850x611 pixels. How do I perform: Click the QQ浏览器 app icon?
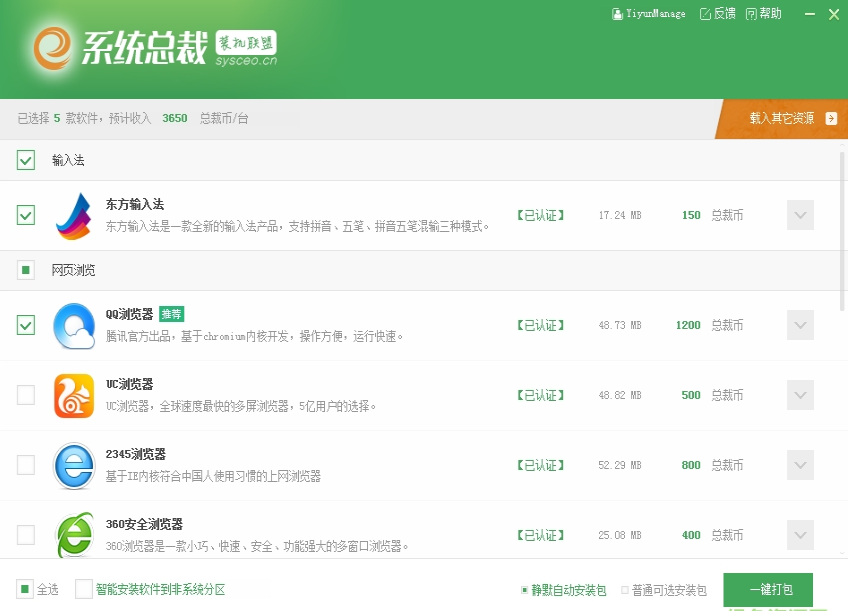point(74,326)
